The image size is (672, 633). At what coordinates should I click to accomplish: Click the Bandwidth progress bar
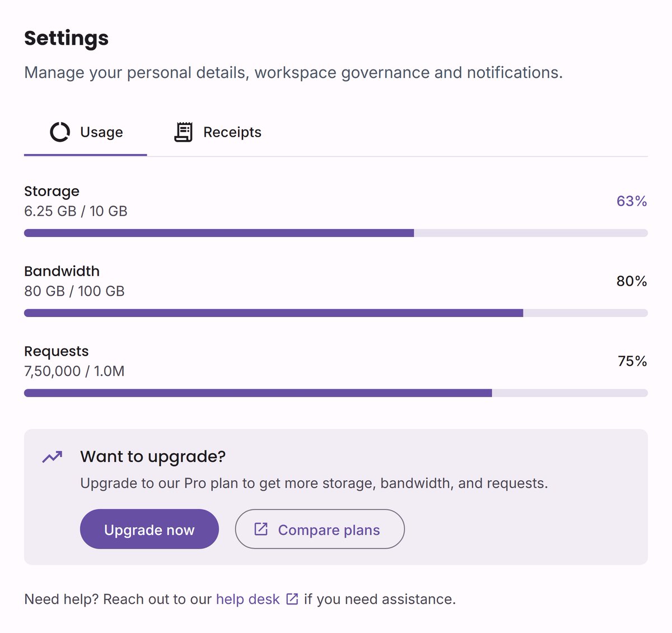[x=336, y=313]
